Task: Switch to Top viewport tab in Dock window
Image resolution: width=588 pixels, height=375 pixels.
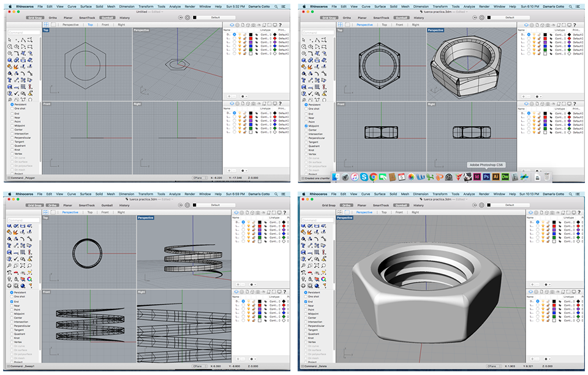Action: 385,24
